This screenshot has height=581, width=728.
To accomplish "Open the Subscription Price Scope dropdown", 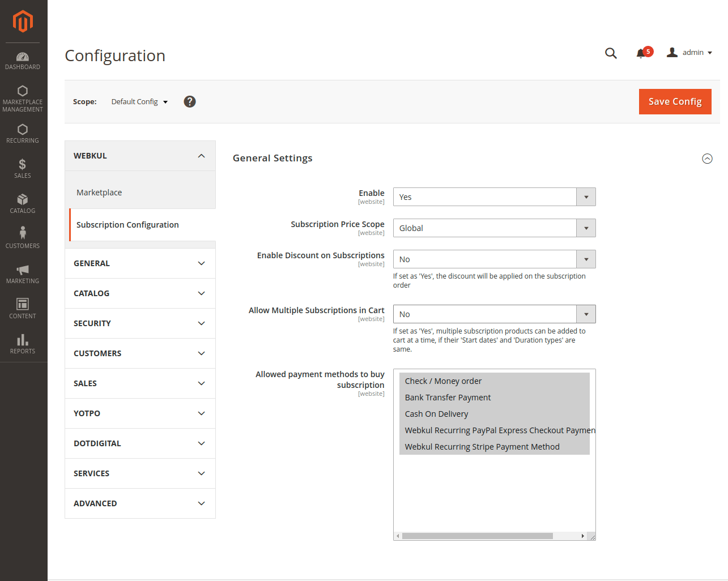I will [495, 228].
